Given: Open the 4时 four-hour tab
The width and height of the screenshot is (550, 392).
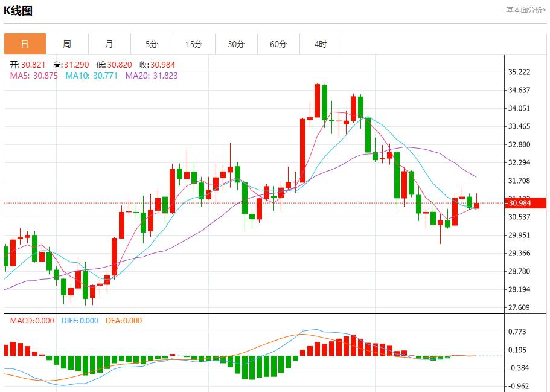Looking at the screenshot, I should pyautogui.click(x=321, y=44).
